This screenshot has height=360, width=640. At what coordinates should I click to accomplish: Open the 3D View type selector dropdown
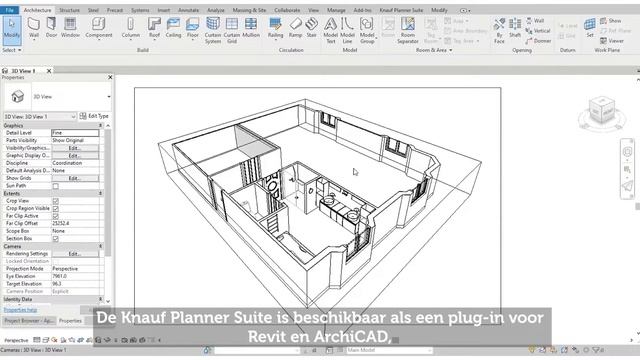click(x=109, y=97)
